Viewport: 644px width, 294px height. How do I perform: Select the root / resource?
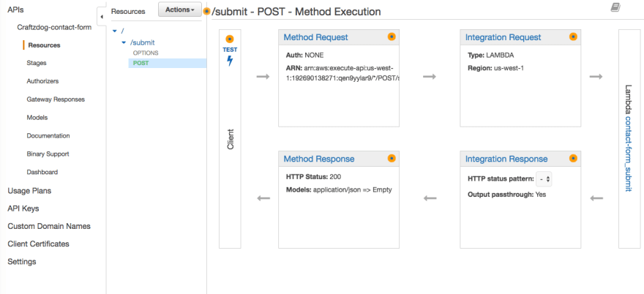[122, 31]
